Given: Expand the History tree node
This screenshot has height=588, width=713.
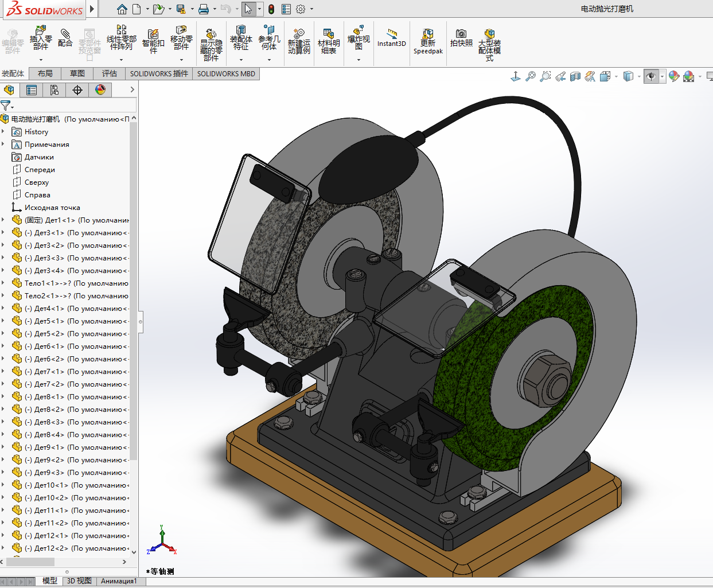Looking at the screenshot, I should (3, 132).
